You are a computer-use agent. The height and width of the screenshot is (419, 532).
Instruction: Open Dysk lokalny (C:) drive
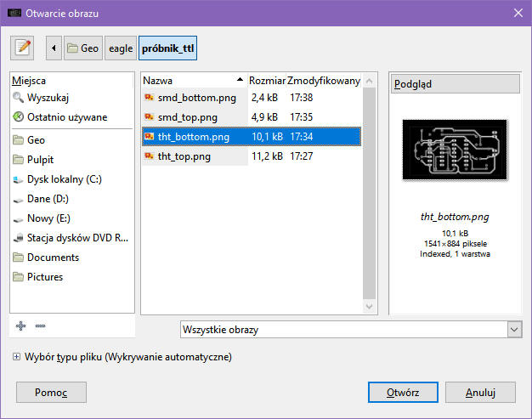coord(65,179)
